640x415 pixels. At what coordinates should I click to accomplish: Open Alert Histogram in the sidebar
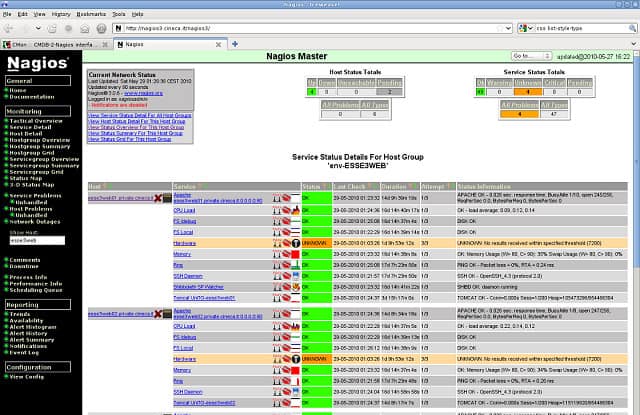[33, 327]
